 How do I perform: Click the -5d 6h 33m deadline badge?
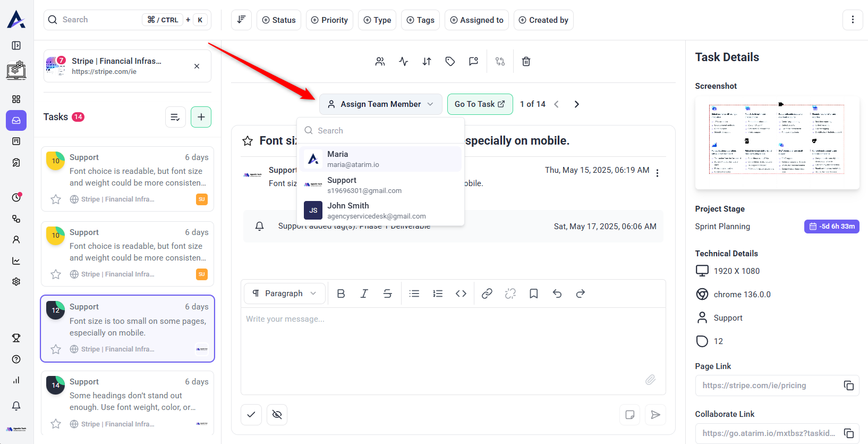[x=831, y=227]
